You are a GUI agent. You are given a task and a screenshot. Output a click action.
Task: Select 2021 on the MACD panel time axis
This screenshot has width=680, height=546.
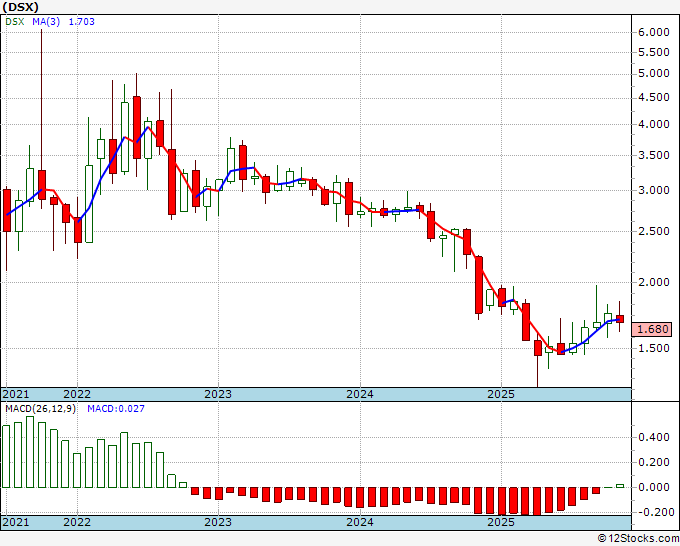pos(16,522)
